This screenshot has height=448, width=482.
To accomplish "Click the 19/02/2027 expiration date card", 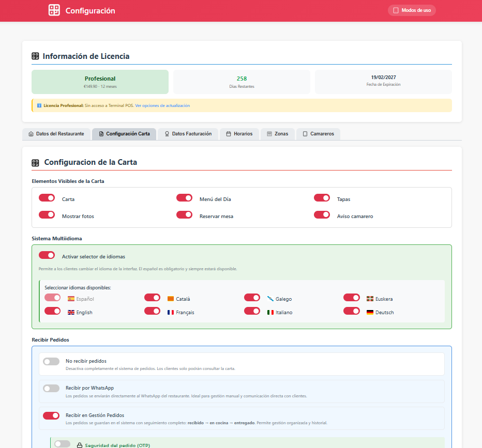I will pyautogui.click(x=383, y=82).
